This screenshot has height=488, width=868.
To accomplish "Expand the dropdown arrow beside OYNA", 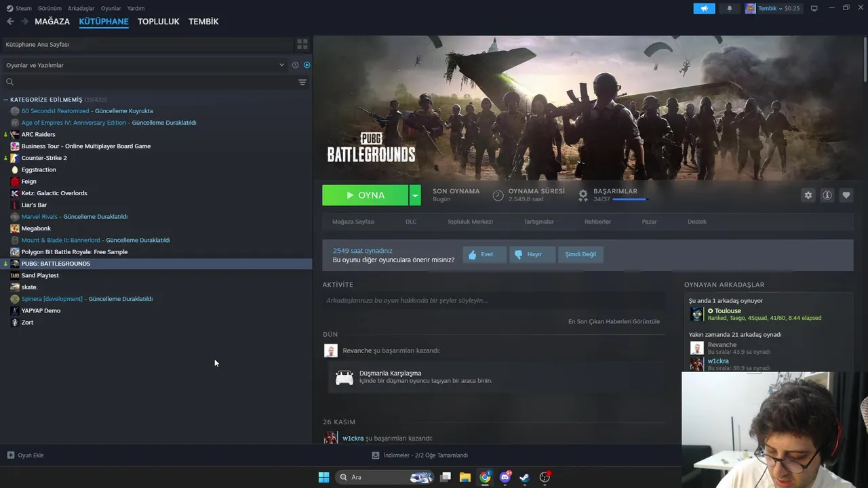I will coord(415,195).
